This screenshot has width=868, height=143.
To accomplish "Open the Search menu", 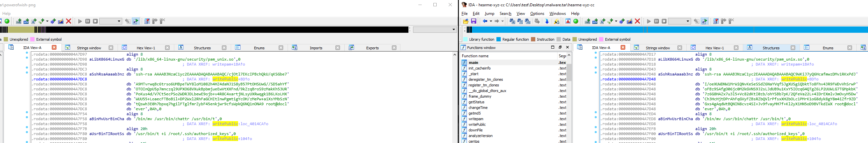I will pyautogui.click(x=505, y=14).
